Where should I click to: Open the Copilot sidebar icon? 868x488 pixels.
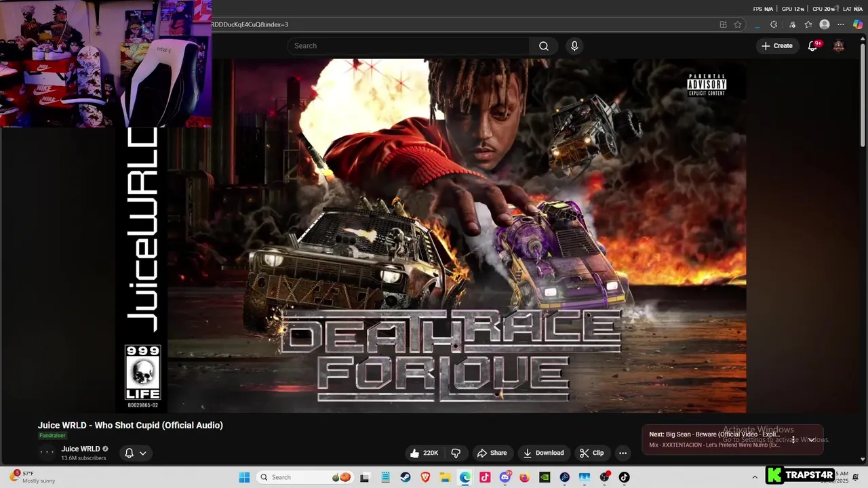point(859,24)
